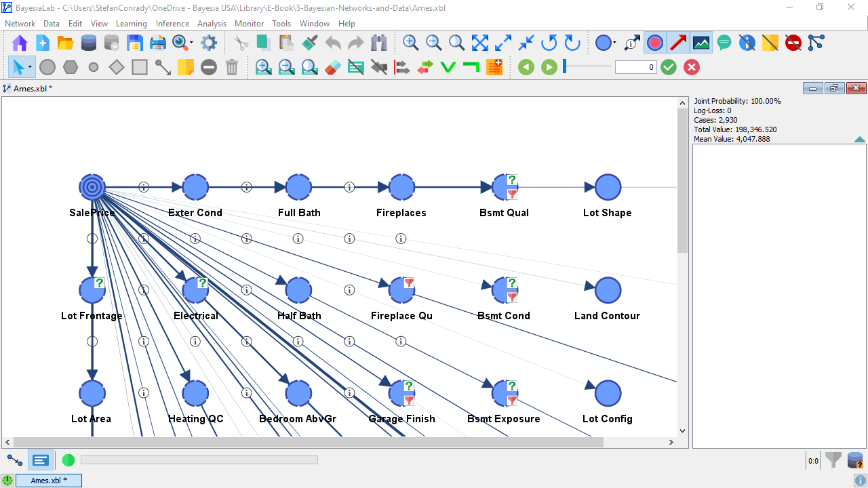Viewport: 868px width, 488px height.
Task: Select the hexagon node tool
Action: point(71,67)
